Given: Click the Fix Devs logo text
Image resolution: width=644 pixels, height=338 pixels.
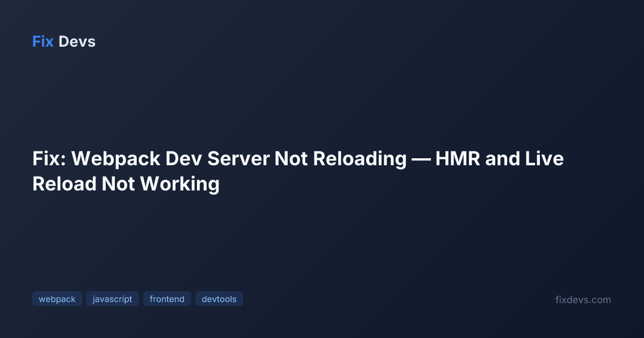Looking at the screenshot, I should click(64, 41).
